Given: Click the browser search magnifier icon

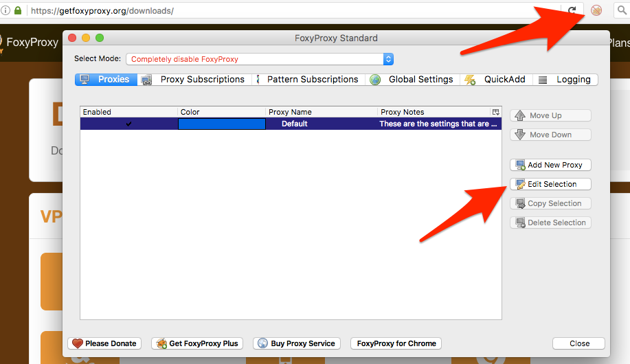Looking at the screenshot, I should [622, 10].
